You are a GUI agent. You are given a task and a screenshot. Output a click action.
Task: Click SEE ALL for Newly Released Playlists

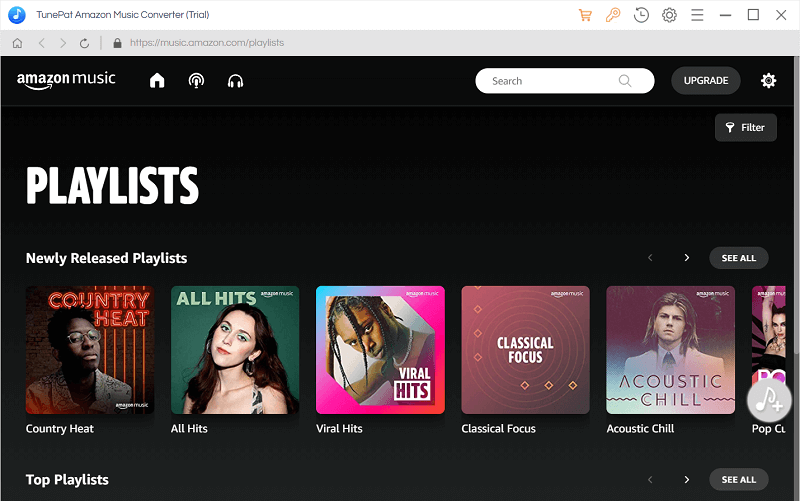click(739, 258)
